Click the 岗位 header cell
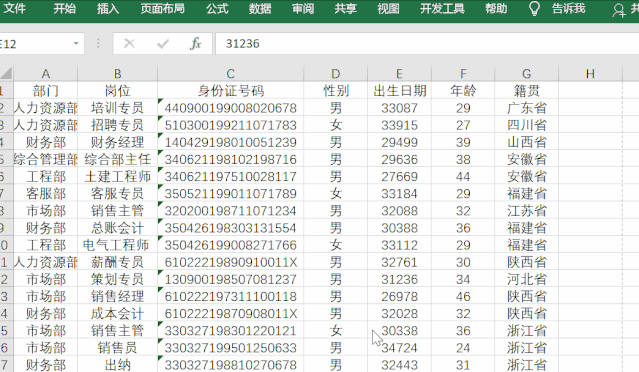Image resolution: width=639 pixels, height=372 pixels. 117,90
